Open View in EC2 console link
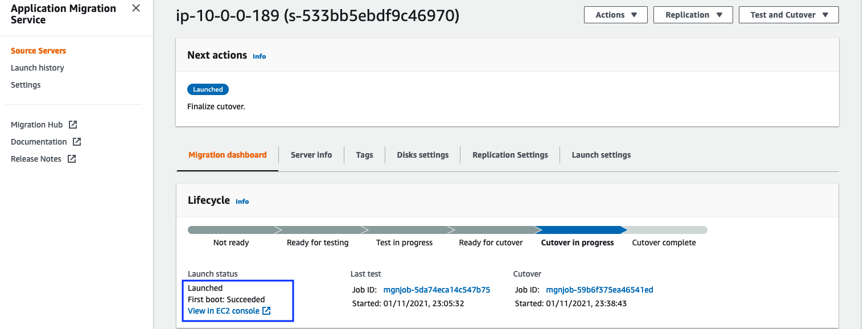This screenshot has width=868, height=329. pos(224,311)
